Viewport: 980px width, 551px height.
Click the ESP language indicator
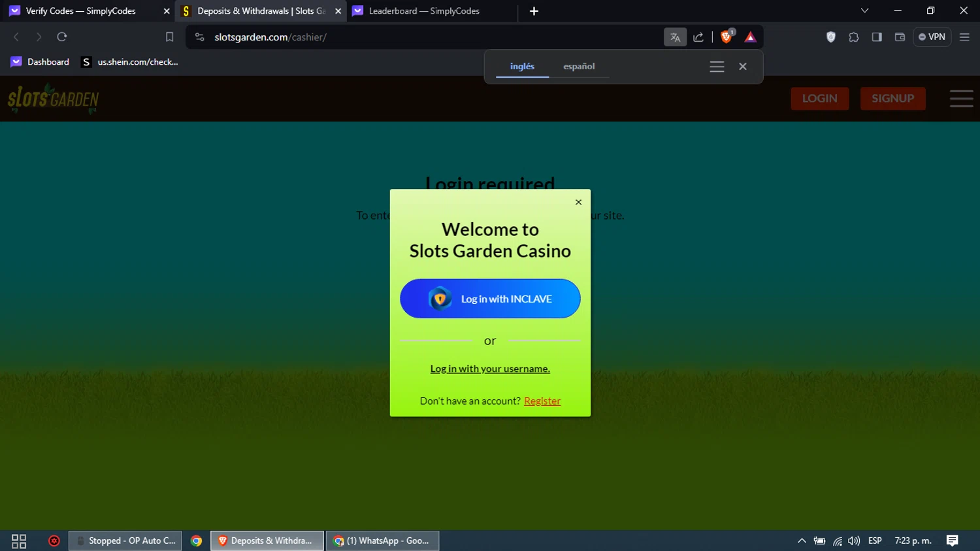(875, 541)
